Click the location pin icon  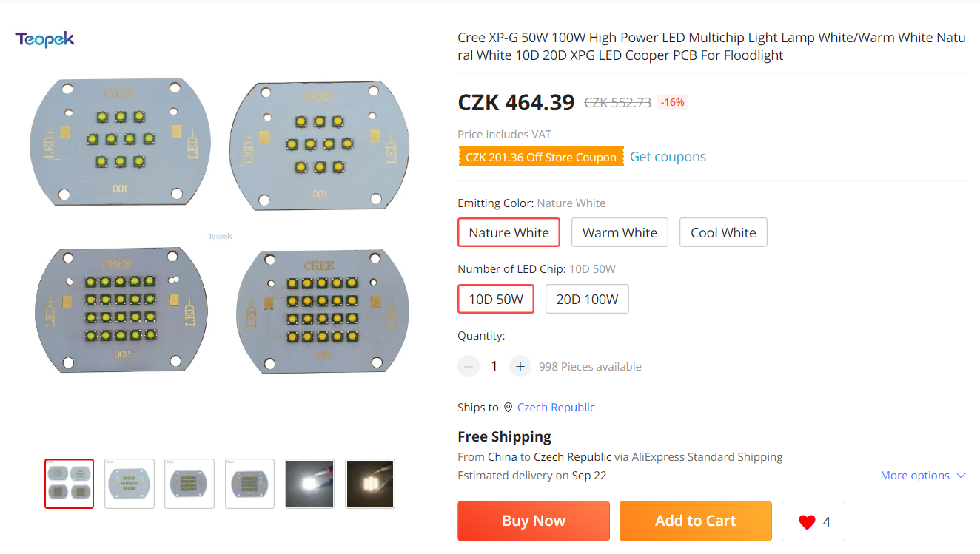(508, 408)
